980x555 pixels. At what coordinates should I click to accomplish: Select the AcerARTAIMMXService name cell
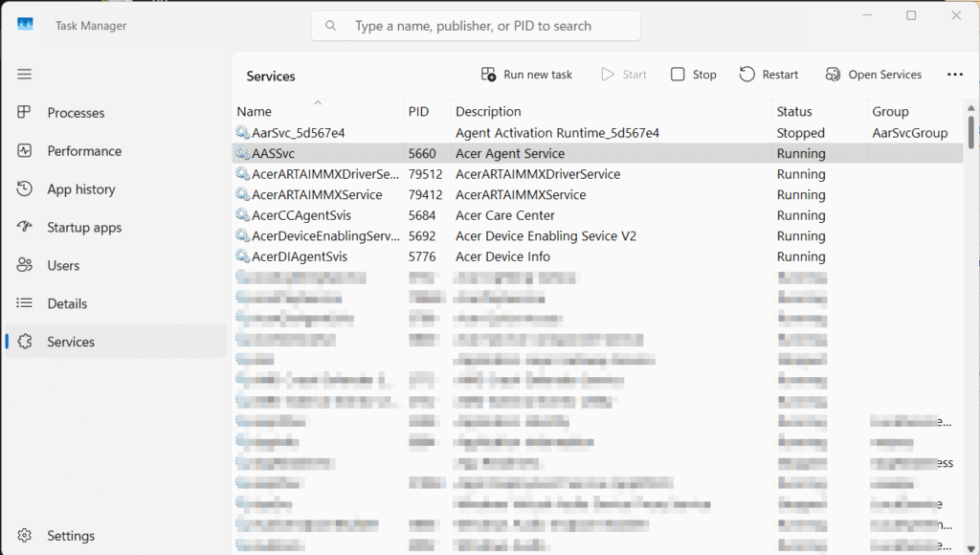pyautogui.click(x=317, y=194)
